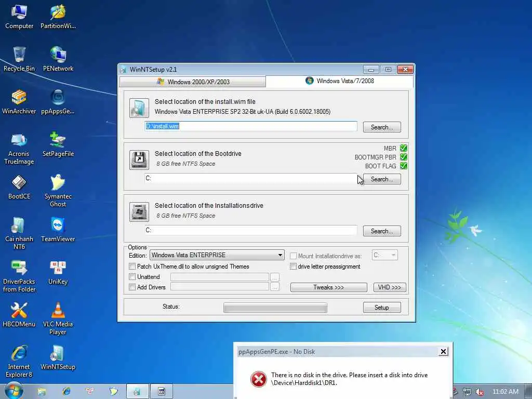This screenshot has width=532, height=399.
Task: Search for the Bootdrive location
Action: click(x=382, y=179)
